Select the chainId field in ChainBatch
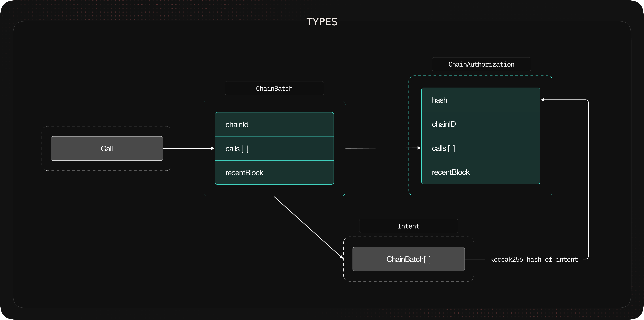The height and width of the screenshot is (320, 644). pyautogui.click(x=274, y=124)
